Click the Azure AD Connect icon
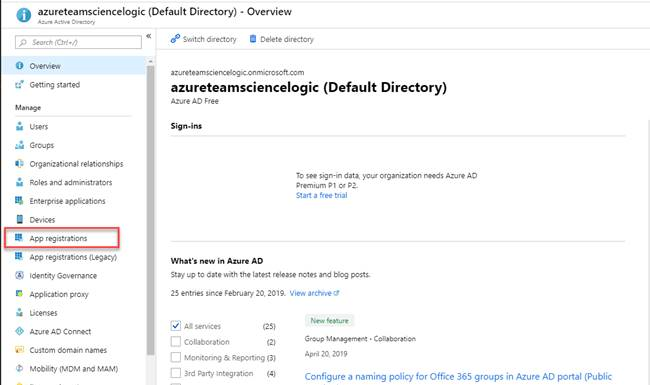The width and height of the screenshot is (650, 385). pyautogui.click(x=19, y=331)
